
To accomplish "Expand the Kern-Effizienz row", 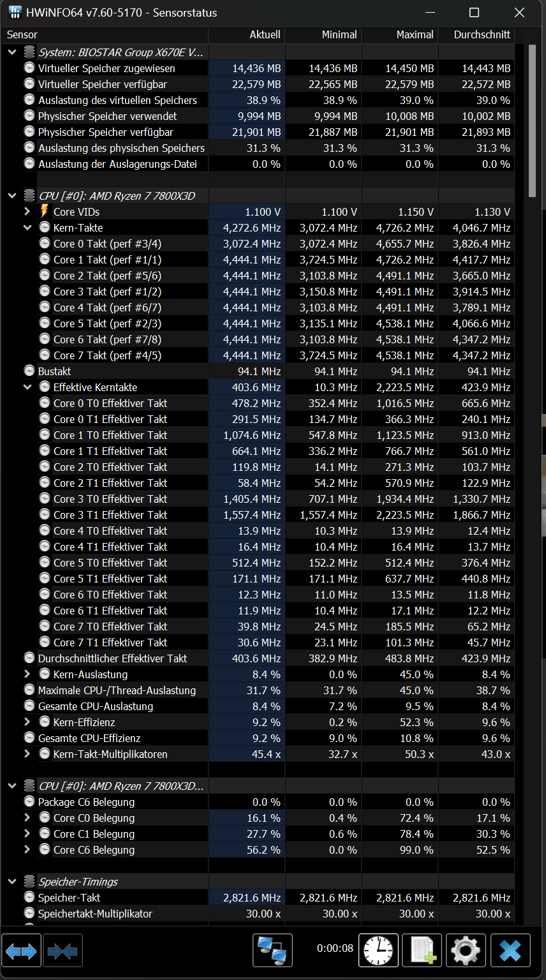I will (27, 722).
